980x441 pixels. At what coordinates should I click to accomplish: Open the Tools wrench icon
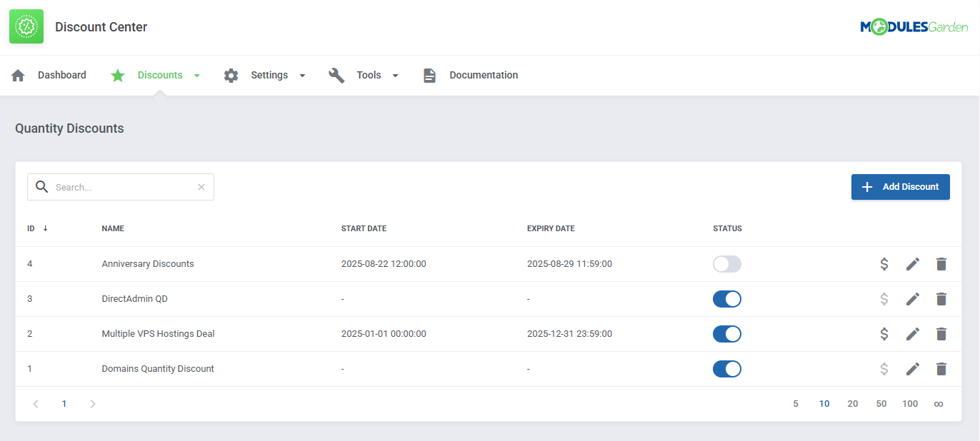click(336, 74)
